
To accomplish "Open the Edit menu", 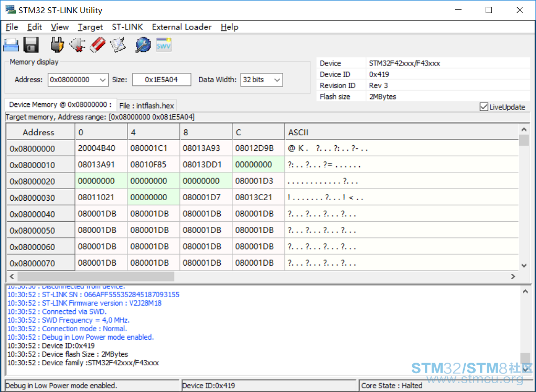I will [35, 27].
